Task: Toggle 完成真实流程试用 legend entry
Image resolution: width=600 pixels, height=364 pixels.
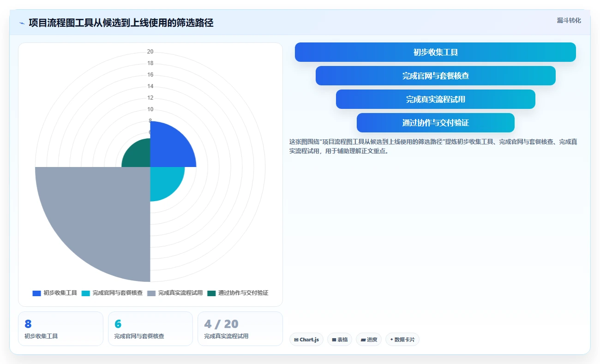Action: [175, 293]
